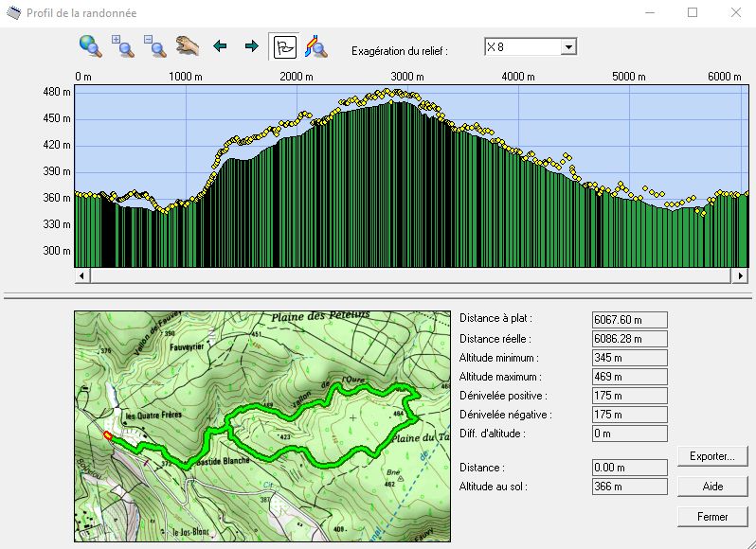This screenshot has height=549, width=756.
Task: Click the Fermer button
Action: [x=712, y=517]
